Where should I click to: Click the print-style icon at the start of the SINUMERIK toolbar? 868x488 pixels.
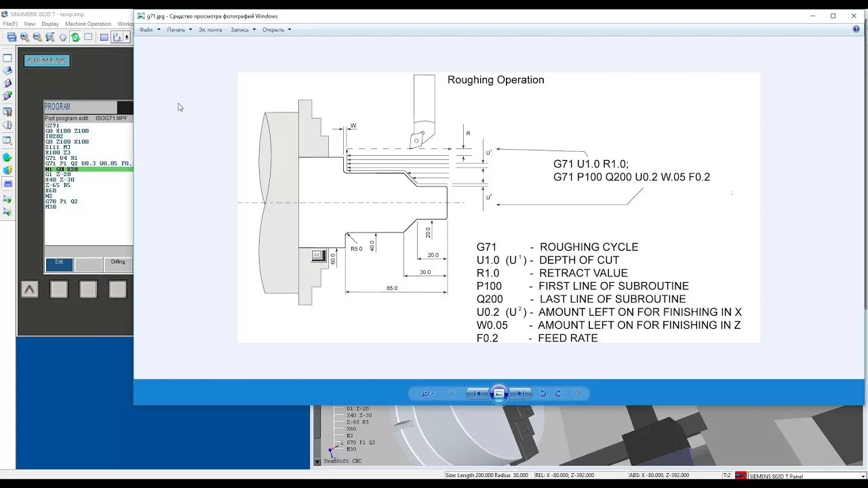pyautogui.click(x=12, y=37)
